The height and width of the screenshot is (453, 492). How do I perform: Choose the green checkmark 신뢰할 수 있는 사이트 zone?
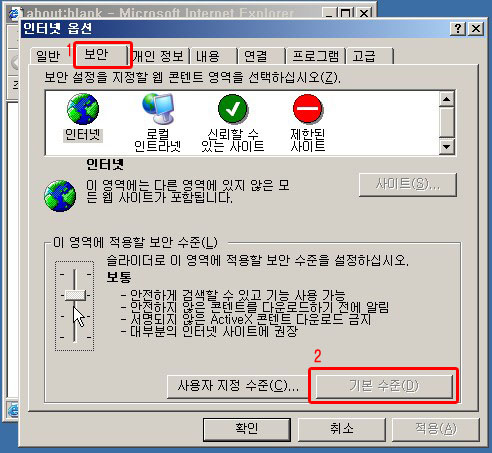click(233, 109)
